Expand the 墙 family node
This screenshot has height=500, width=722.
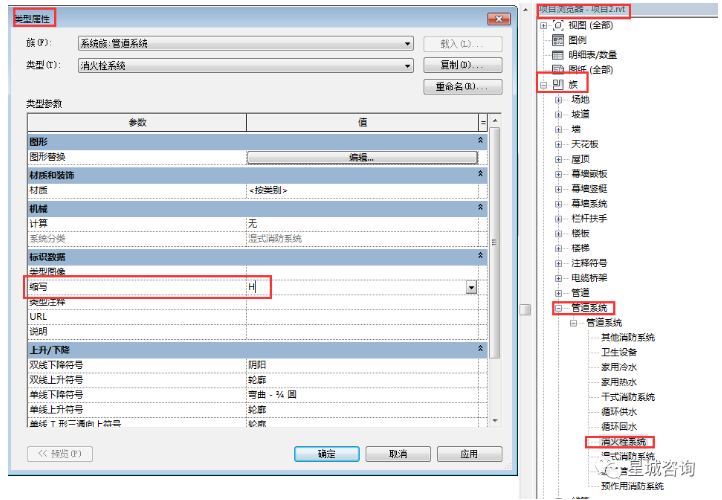pyautogui.click(x=559, y=130)
